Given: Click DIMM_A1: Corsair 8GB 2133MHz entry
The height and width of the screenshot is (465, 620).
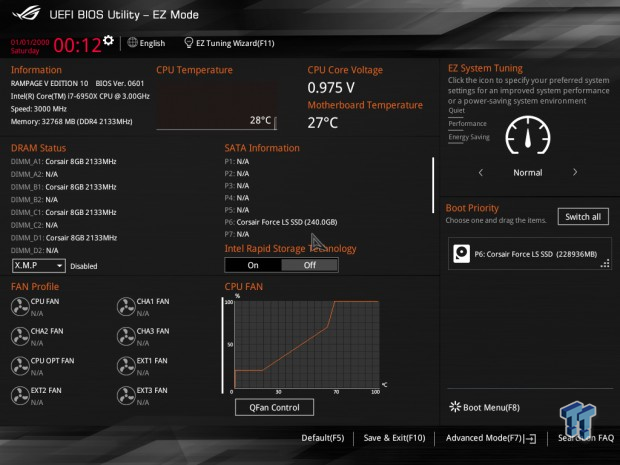Looking at the screenshot, I should (64, 161).
